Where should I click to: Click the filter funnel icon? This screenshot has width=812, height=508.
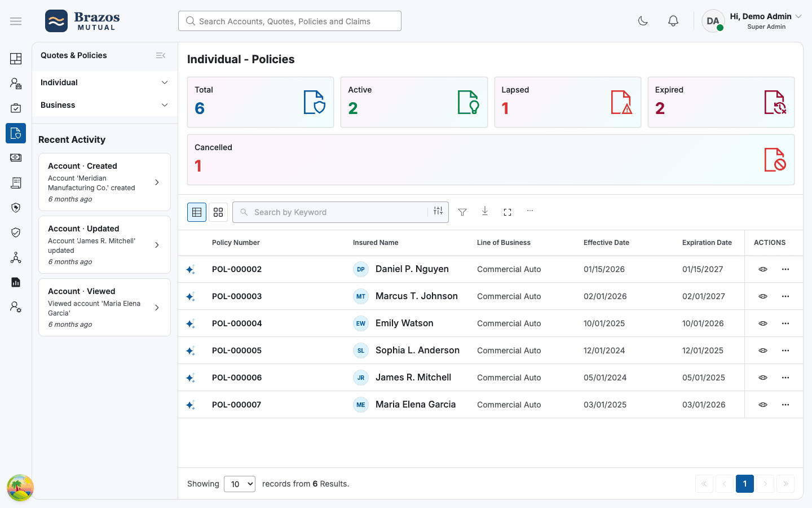(x=462, y=212)
